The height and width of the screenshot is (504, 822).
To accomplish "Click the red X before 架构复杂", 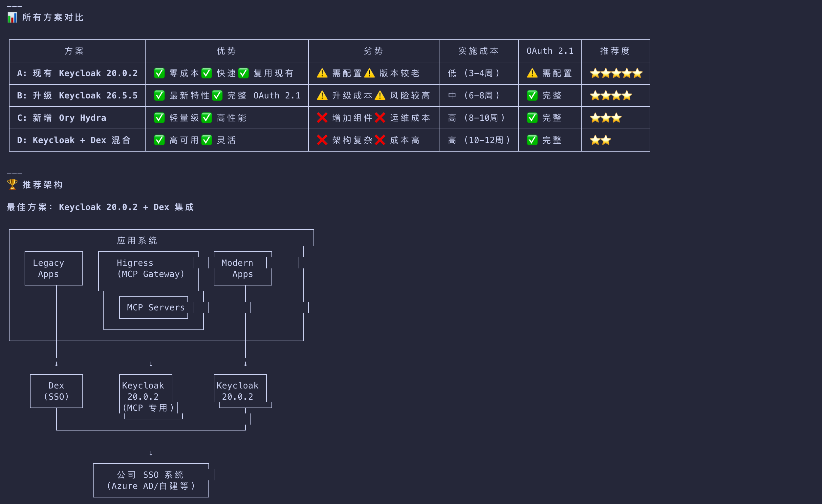I will pos(322,140).
